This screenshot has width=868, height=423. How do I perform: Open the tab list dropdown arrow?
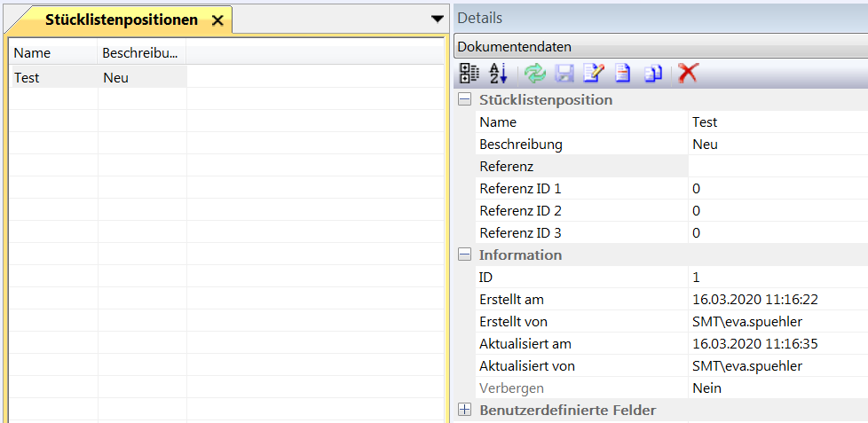(437, 19)
